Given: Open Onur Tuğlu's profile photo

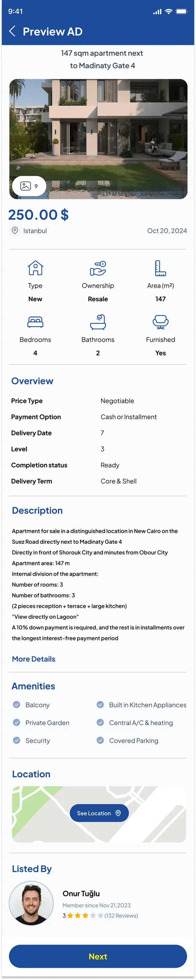Looking at the screenshot, I should [31, 903].
